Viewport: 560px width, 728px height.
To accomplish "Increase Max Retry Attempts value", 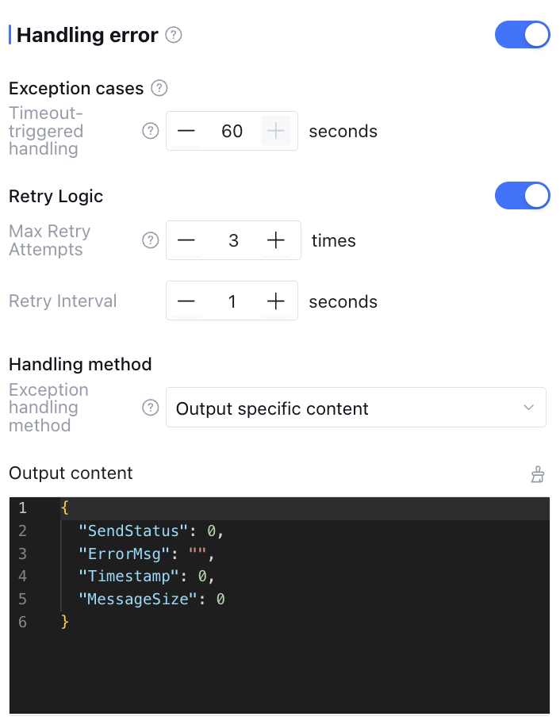I will 276,240.
